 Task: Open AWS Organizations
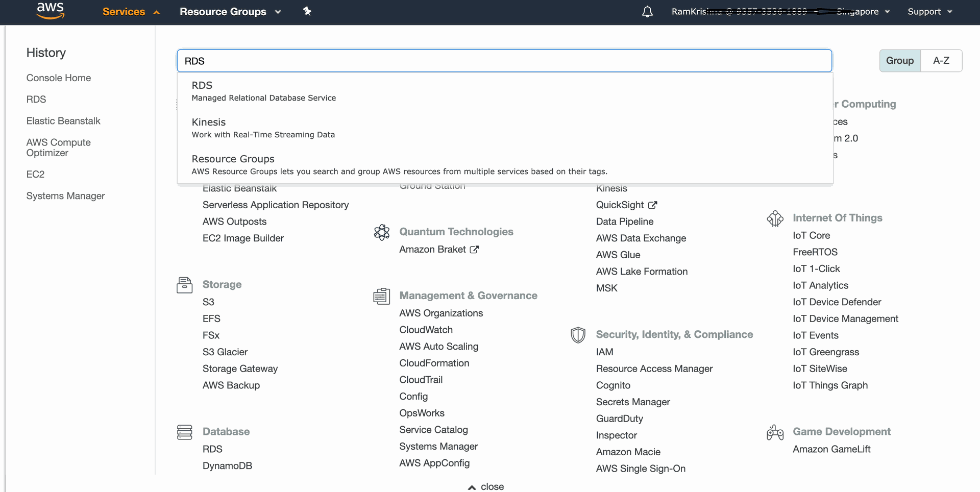click(441, 313)
